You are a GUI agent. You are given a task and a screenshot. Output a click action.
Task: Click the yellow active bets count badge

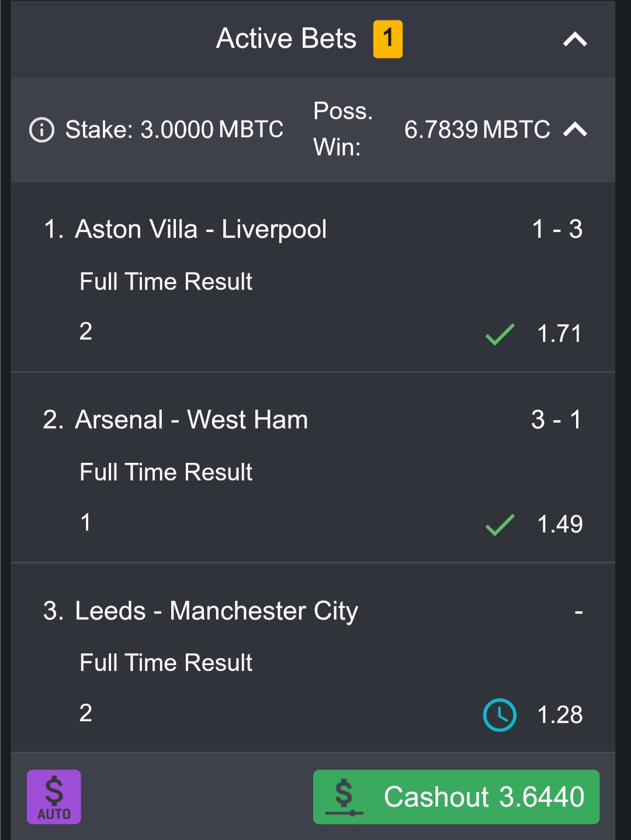pyautogui.click(x=388, y=39)
